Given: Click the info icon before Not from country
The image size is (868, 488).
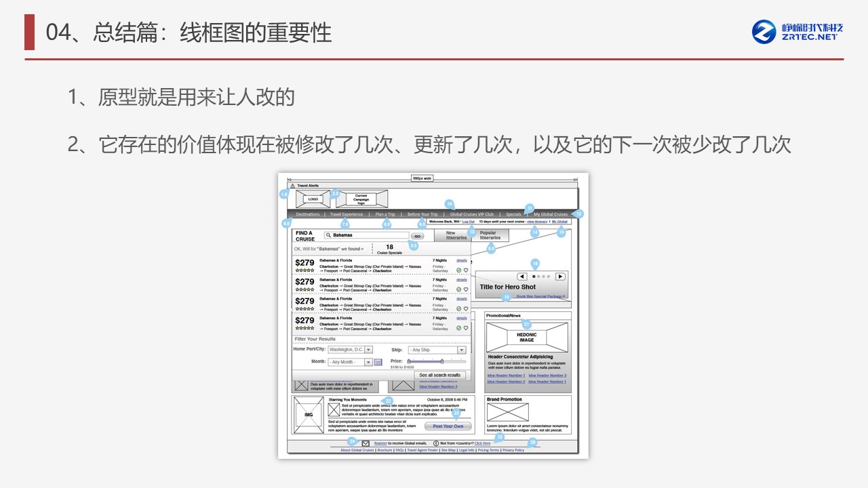Looking at the screenshot, I should [436, 443].
